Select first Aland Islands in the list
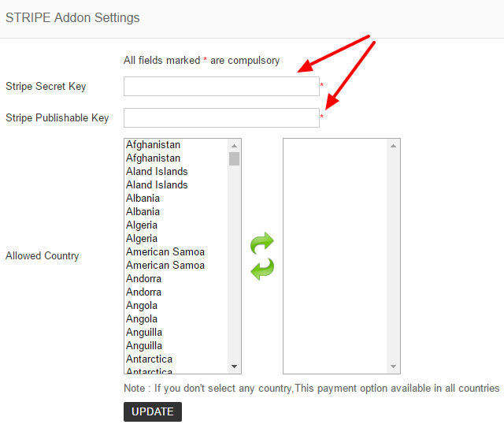Viewport: 504px width, 428px height. (157, 172)
